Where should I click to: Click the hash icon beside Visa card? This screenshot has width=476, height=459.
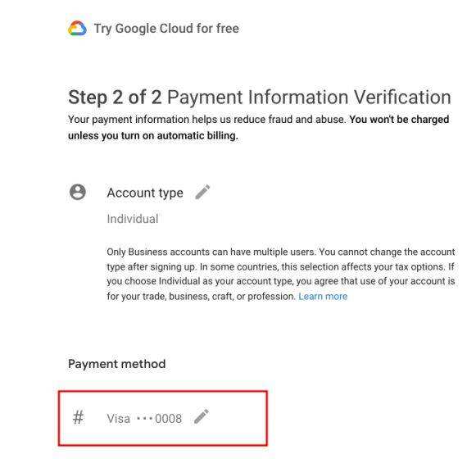pyautogui.click(x=78, y=417)
